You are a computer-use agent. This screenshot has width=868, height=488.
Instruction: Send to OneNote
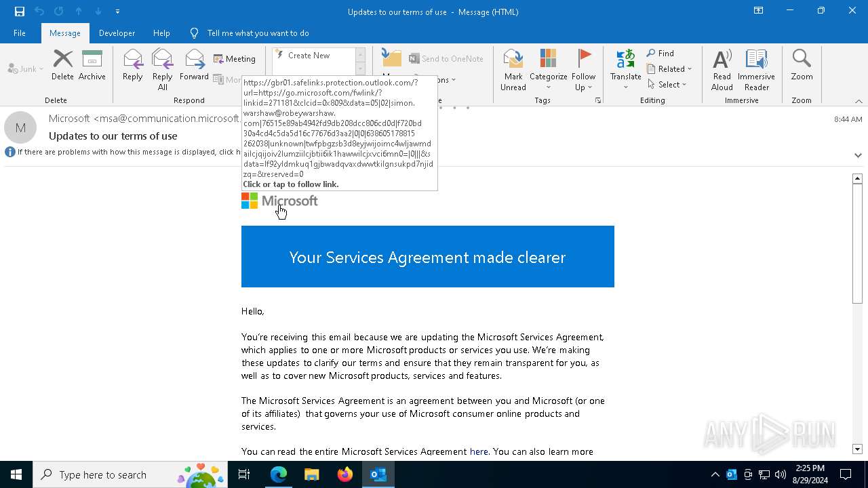pyautogui.click(x=446, y=59)
